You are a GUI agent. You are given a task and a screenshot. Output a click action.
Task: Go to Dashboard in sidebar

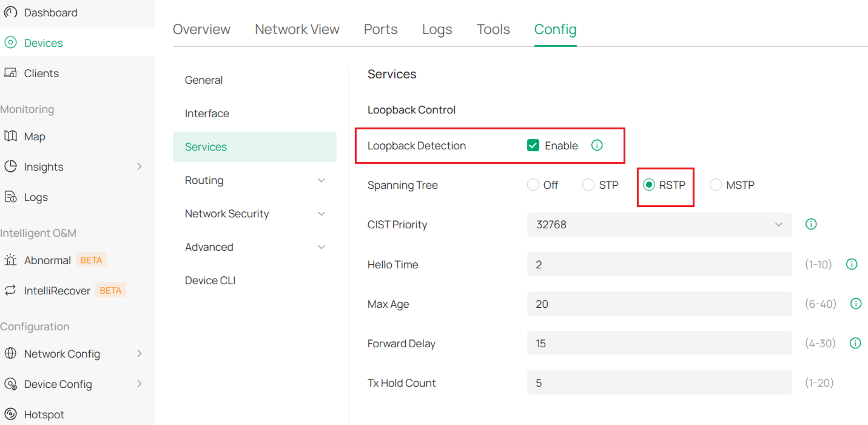[x=50, y=12]
